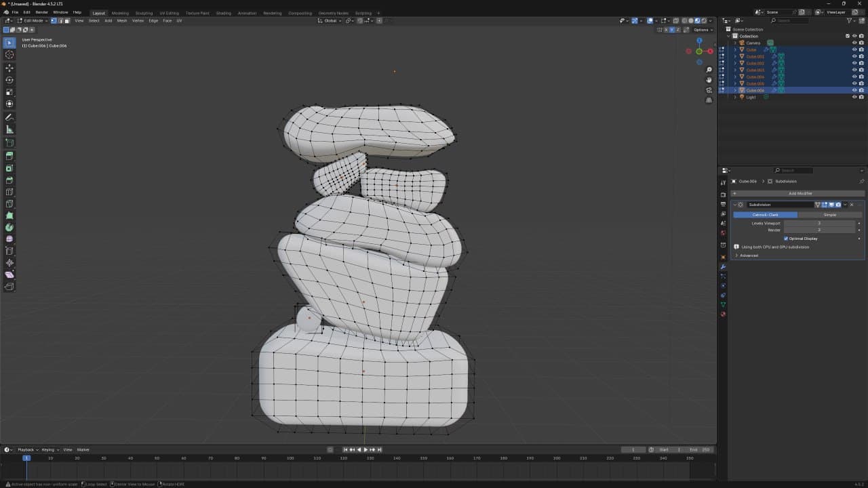The width and height of the screenshot is (868, 488).
Task: Hide the Camera object in the outliner
Action: (x=854, y=43)
